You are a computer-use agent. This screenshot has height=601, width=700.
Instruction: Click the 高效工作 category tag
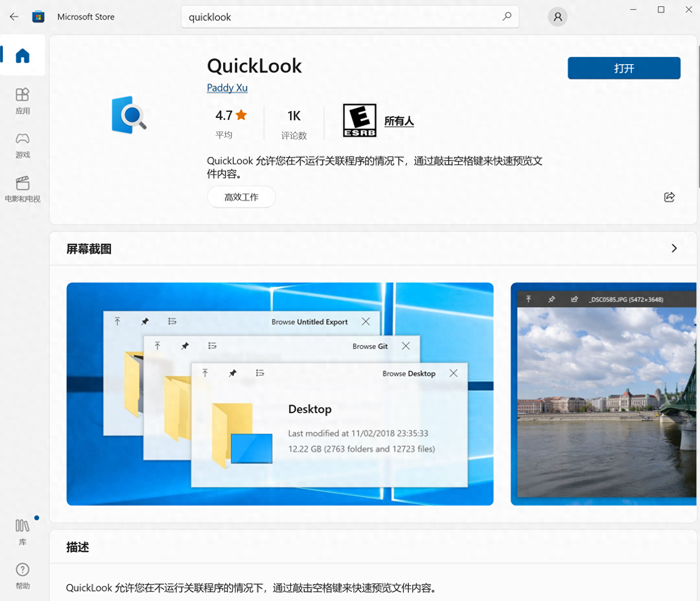coord(241,197)
